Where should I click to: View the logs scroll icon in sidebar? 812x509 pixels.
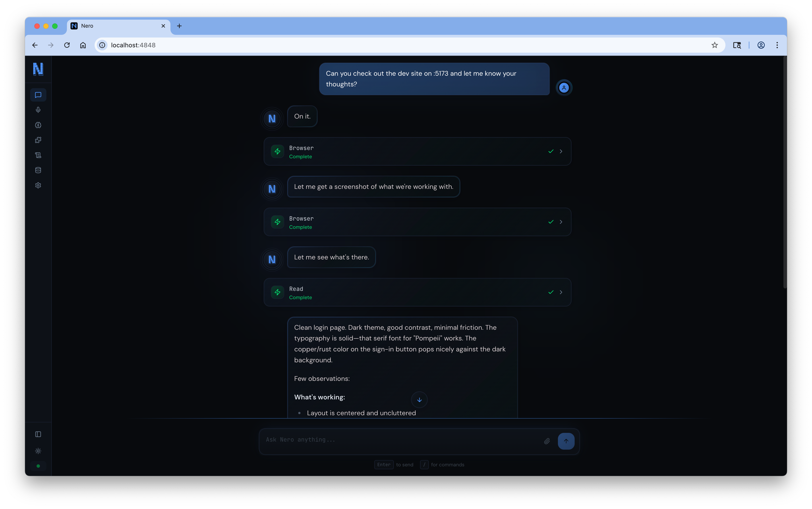(38, 155)
